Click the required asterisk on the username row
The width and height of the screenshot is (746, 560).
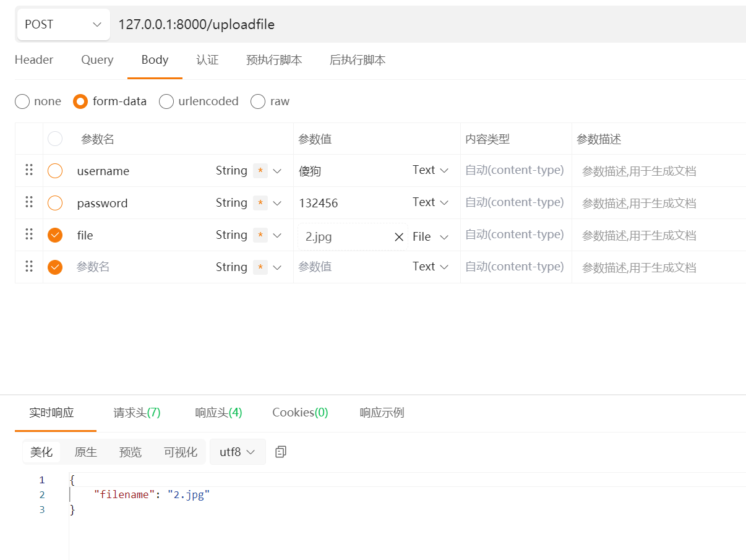tap(260, 171)
